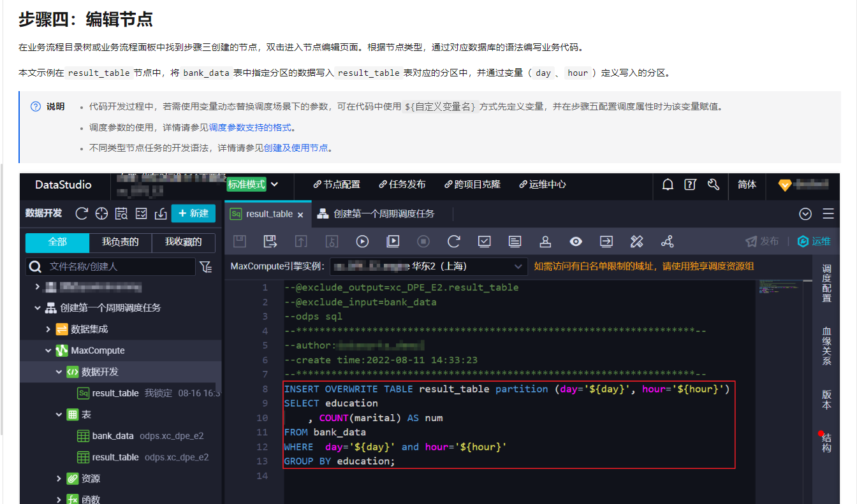Select the 我收藏的 filter tab
This screenshot has height=504, width=857.
coord(184,242)
